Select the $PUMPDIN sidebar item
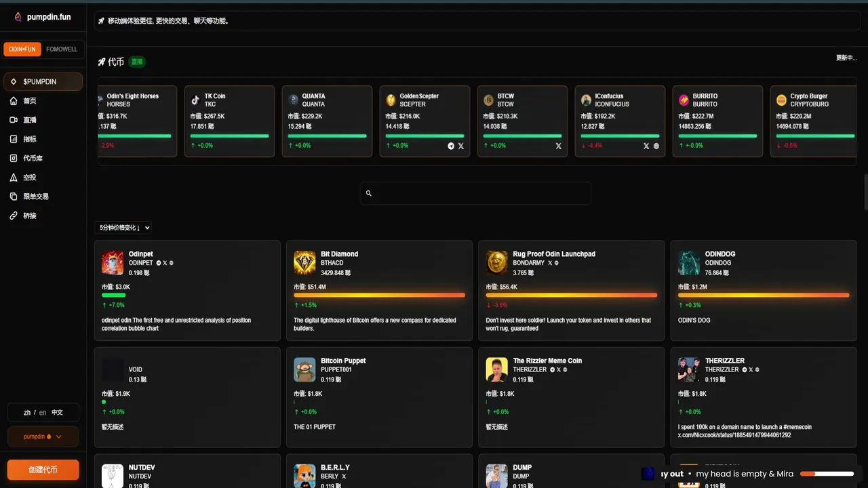 coord(43,81)
